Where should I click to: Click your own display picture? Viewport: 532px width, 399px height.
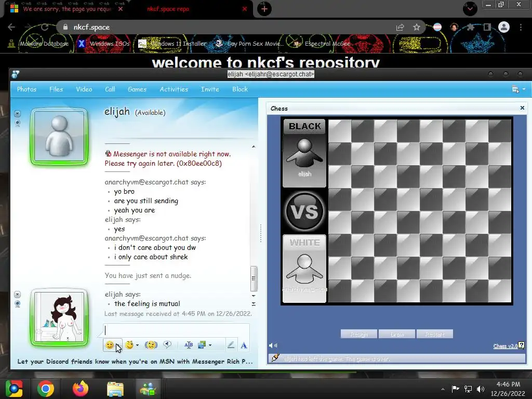tap(59, 317)
